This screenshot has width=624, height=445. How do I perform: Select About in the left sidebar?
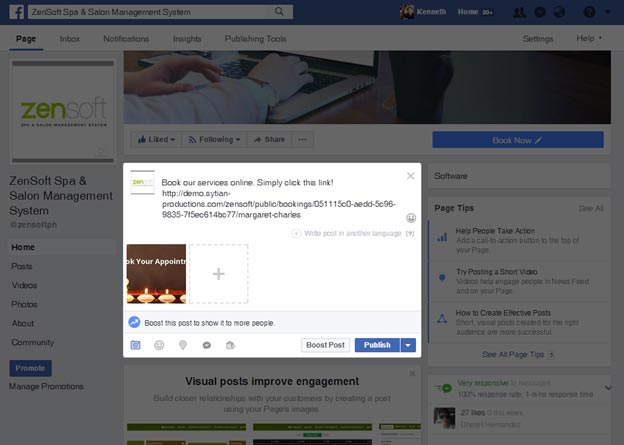tap(23, 324)
